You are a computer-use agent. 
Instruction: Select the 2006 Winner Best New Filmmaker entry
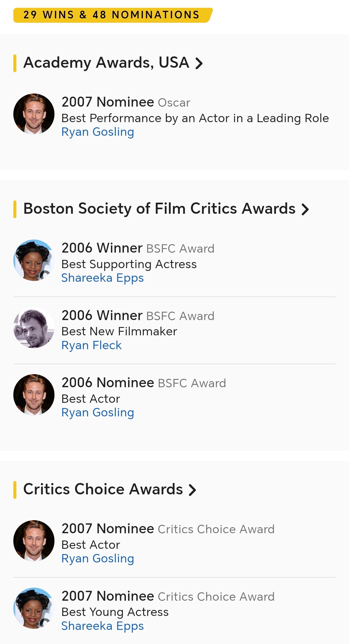click(174, 330)
